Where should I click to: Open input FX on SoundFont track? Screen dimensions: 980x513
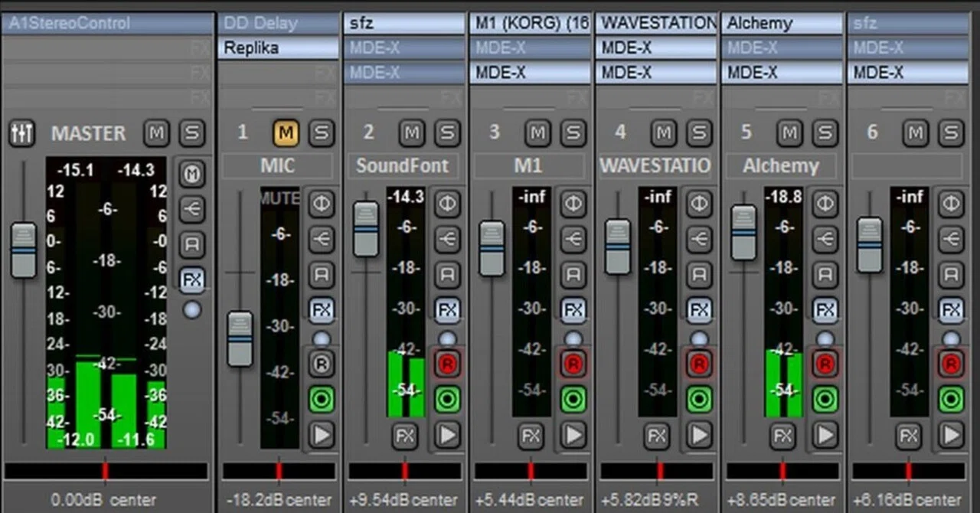405,436
